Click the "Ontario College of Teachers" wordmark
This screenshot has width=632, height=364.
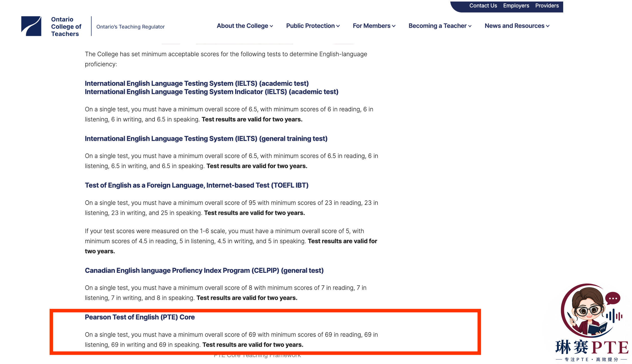point(66,26)
